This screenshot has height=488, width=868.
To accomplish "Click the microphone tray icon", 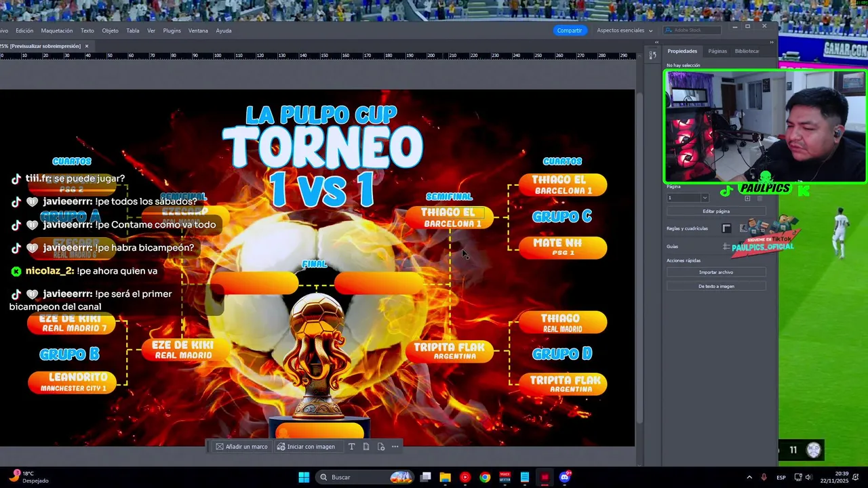I will coord(764,477).
